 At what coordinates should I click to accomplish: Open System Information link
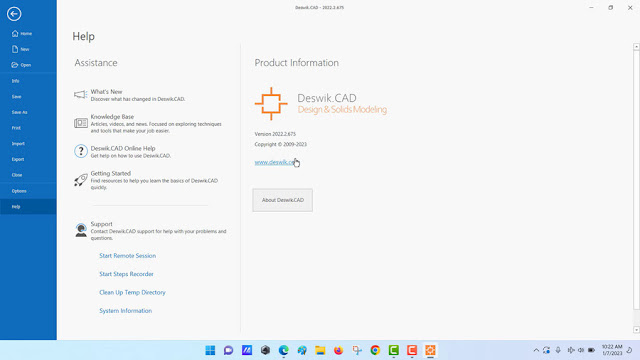(x=125, y=311)
